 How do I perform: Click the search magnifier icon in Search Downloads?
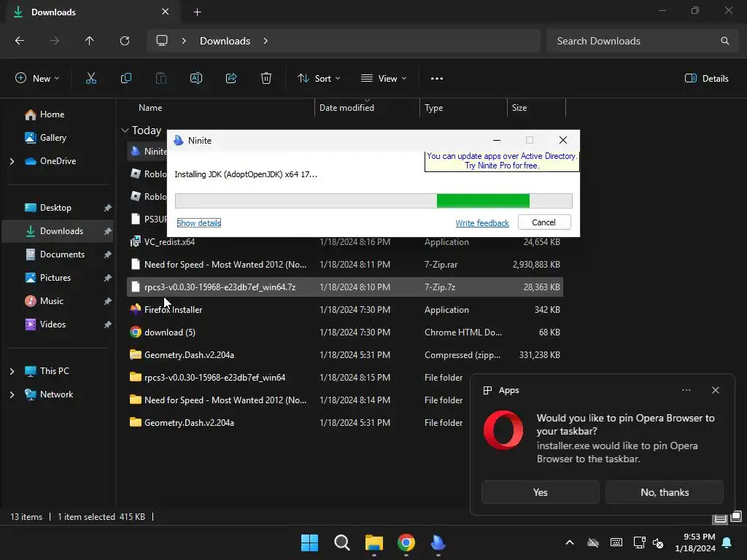[x=724, y=41]
